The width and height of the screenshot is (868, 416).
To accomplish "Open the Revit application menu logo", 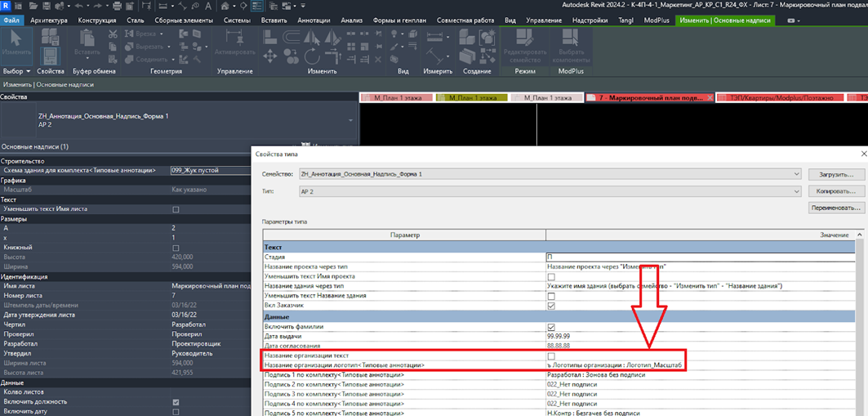I will pyautogui.click(x=6, y=7).
